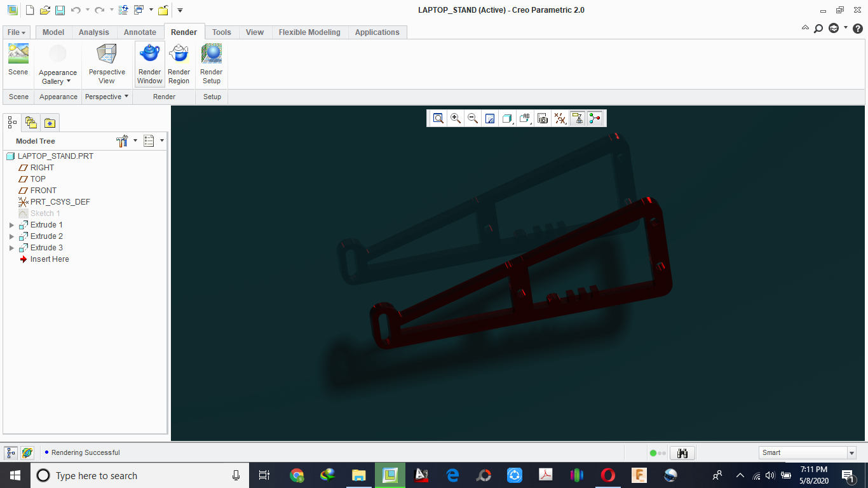
Task: Open the Redo history dropdown arrow
Action: tap(111, 10)
